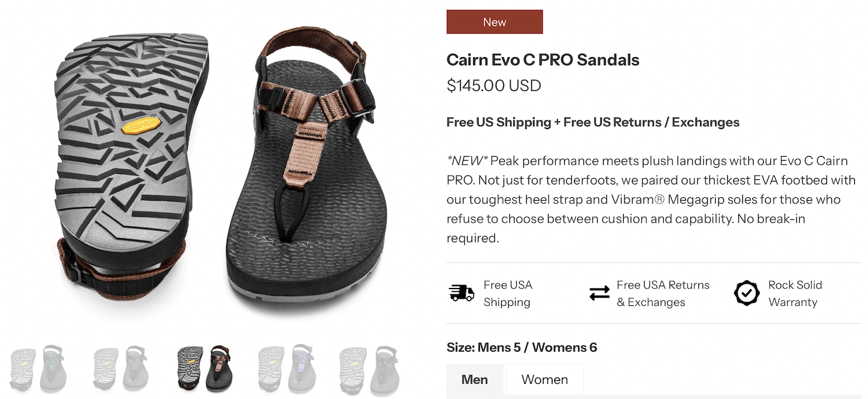This screenshot has height=399, width=868.
Task: Click the "Free USA Returns & Exchanges" text
Action: pos(663,293)
